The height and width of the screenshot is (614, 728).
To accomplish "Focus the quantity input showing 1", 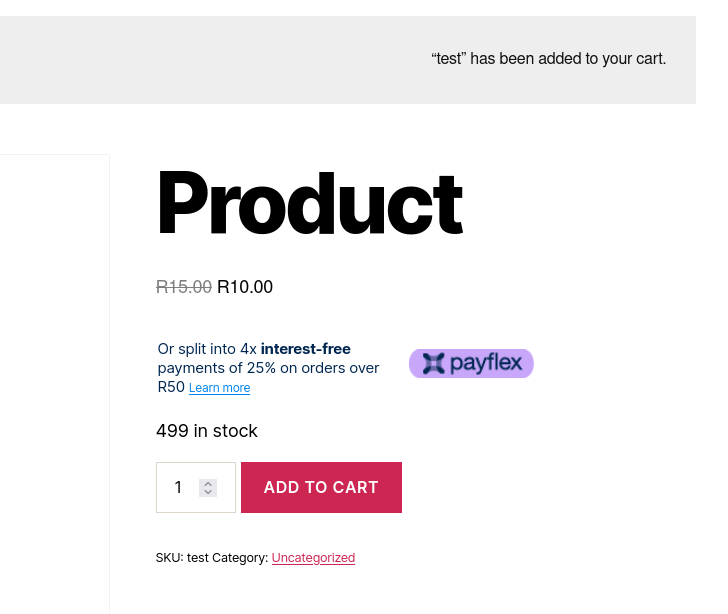I will pos(195,487).
